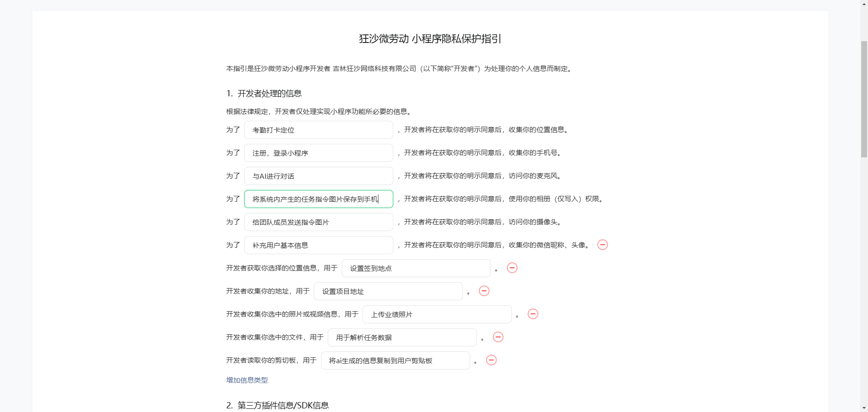Image resolution: width=868 pixels, height=412 pixels.
Task: Click the sentence 根据法律规定，开发者仅处理实现小程序功能所必要的信息
Action: coord(318,112)
